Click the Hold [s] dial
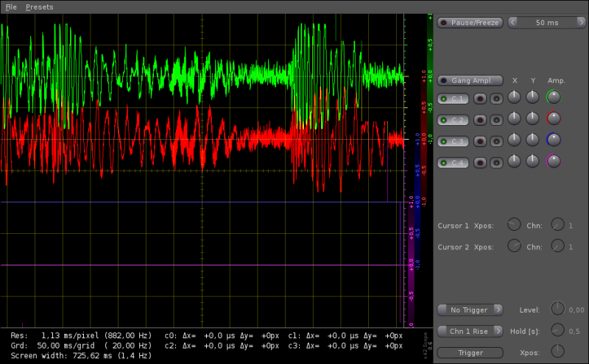 (558, 331)
